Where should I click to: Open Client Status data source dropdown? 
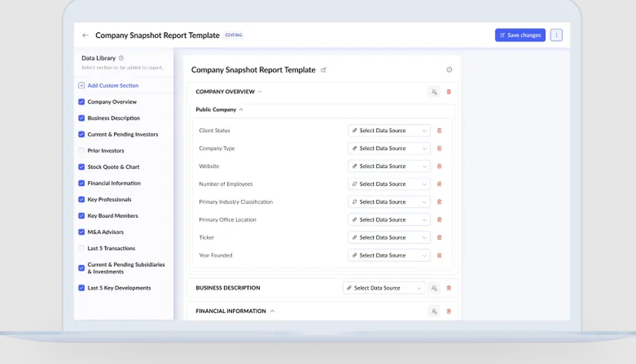point(389,130)
